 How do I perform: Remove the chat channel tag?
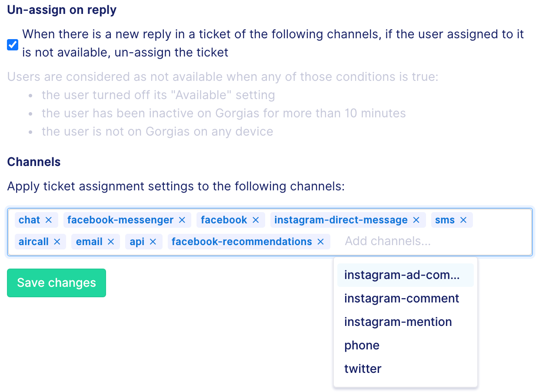(49, 220)
